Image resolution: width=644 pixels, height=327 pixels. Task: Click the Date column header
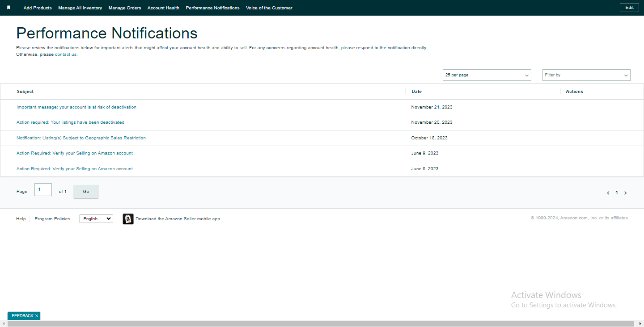click(416, 92)
